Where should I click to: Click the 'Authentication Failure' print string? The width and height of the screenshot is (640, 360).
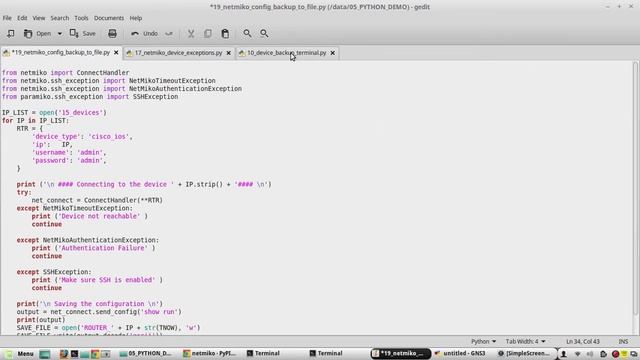pos(103,248)
